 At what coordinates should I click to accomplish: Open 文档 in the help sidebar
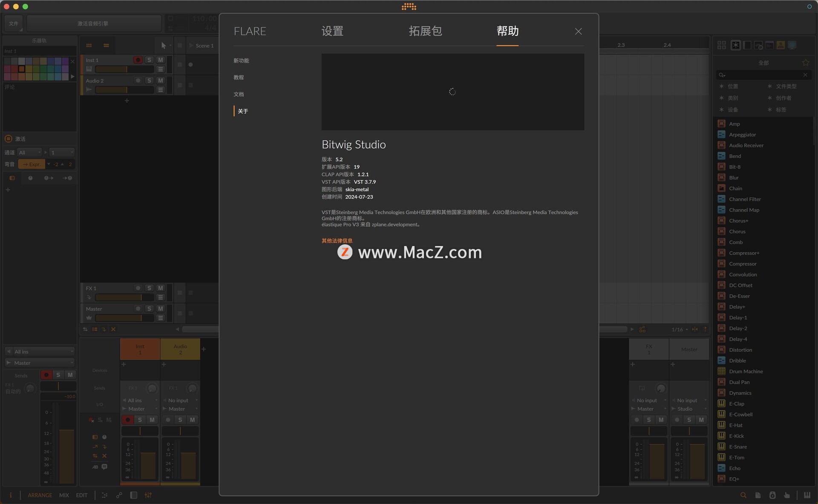click(239, 94)
